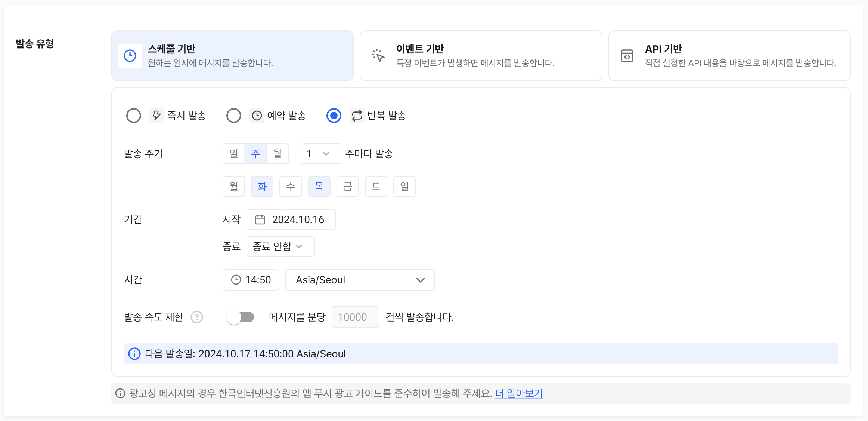The width and height of the screenshot is (868, 421).
Task: Toggle the 수 weekday button
Action: click(x=291, y=187)
